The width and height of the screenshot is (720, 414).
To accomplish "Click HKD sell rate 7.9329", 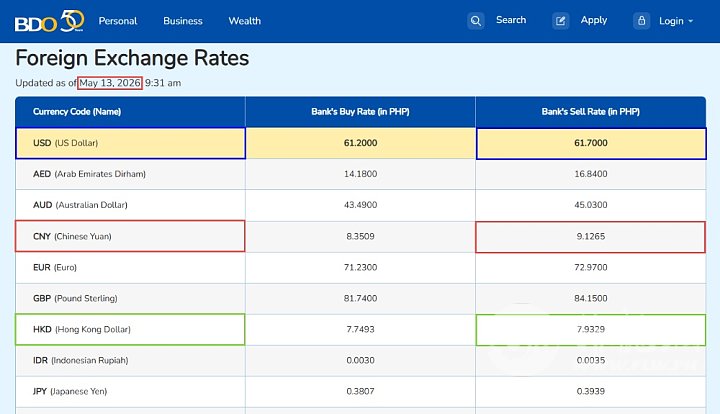I will pos(591,330).
